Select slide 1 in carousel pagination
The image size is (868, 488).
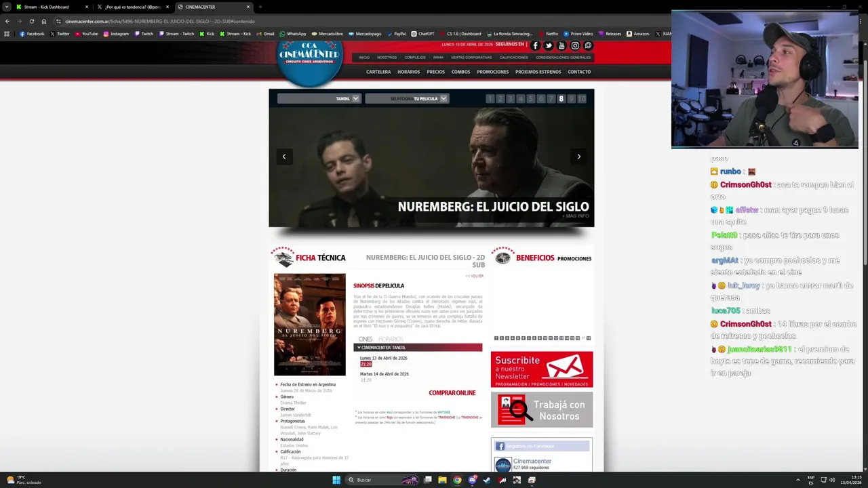(490, 99)
